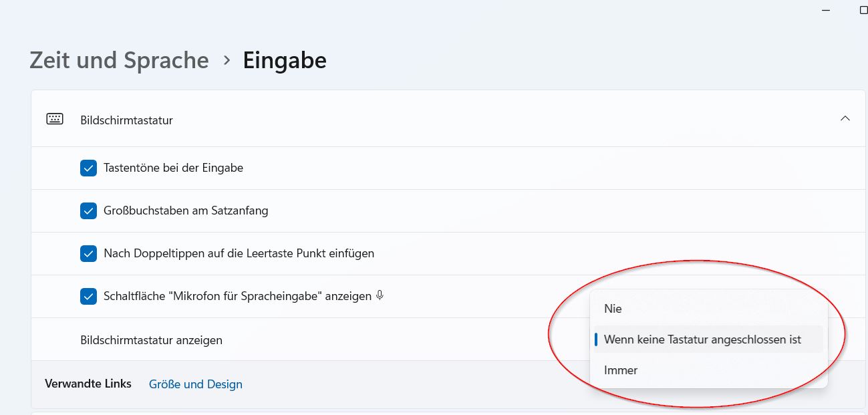This screenshot has width=868, height=415.
Task: Disable the Doppeltippen Leertaste Punkt checkbox
Action: click(x=88, y=253)
